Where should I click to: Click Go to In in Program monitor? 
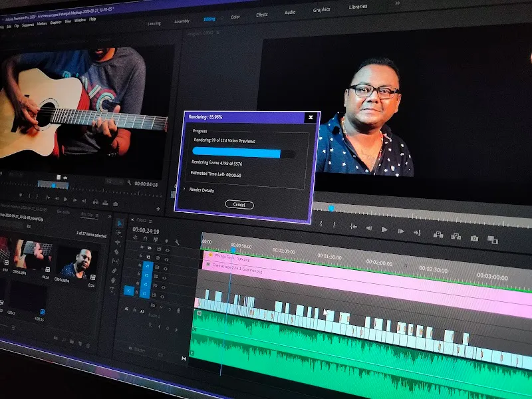[353, 227]
